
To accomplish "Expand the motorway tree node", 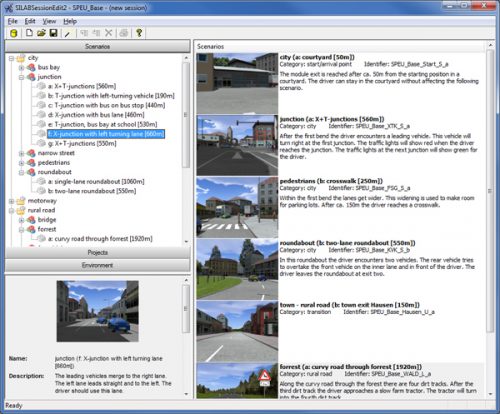I will pos(11,201).
